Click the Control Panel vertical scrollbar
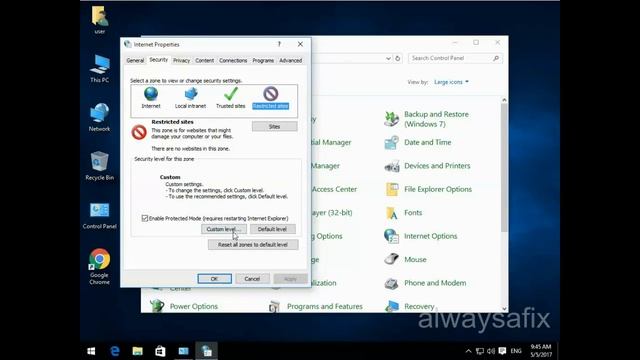Viewport: 640px width, 360px height. 504,167
